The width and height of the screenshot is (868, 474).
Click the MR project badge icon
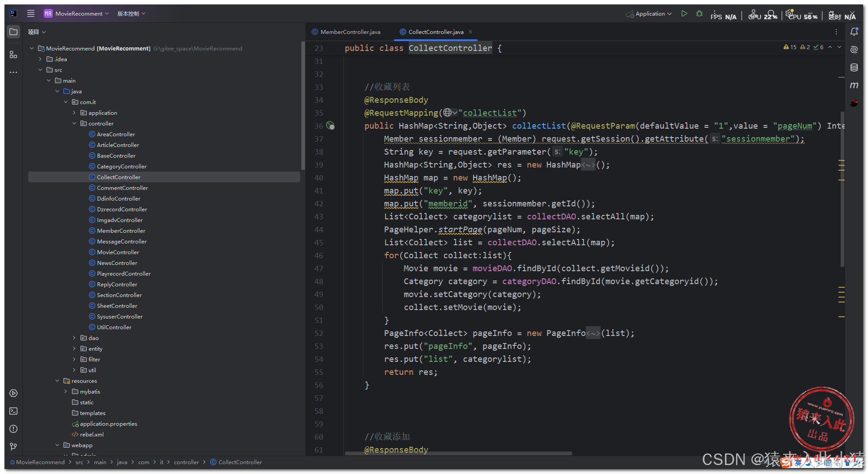pos(48,13)
